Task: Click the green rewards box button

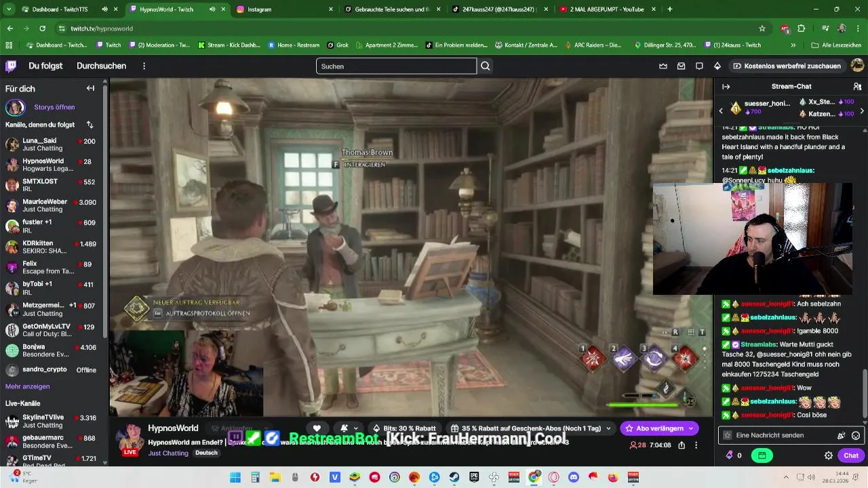Action: tap(762, 455)
